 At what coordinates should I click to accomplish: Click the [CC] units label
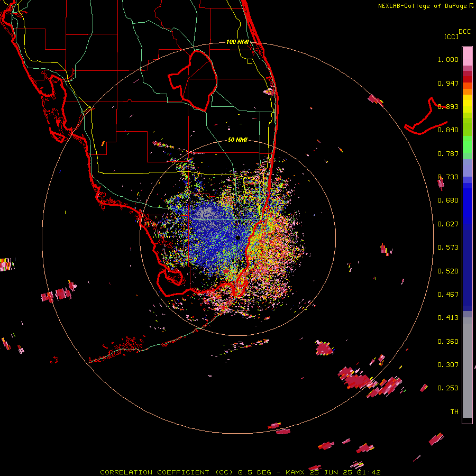pos(451,36)
